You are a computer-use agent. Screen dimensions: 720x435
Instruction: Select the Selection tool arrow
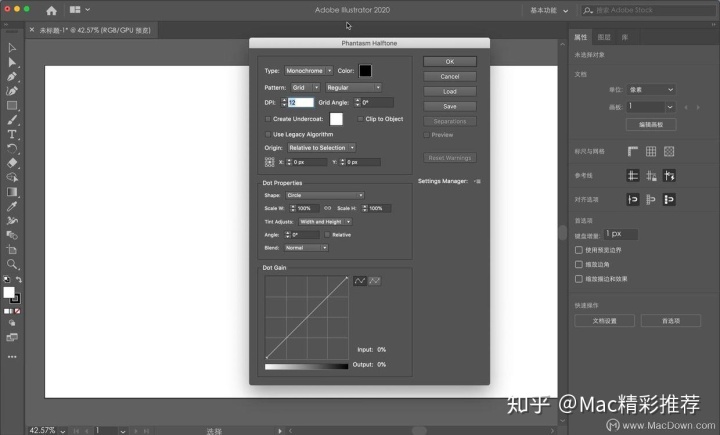pyautogui.click(x=12, y=48)
